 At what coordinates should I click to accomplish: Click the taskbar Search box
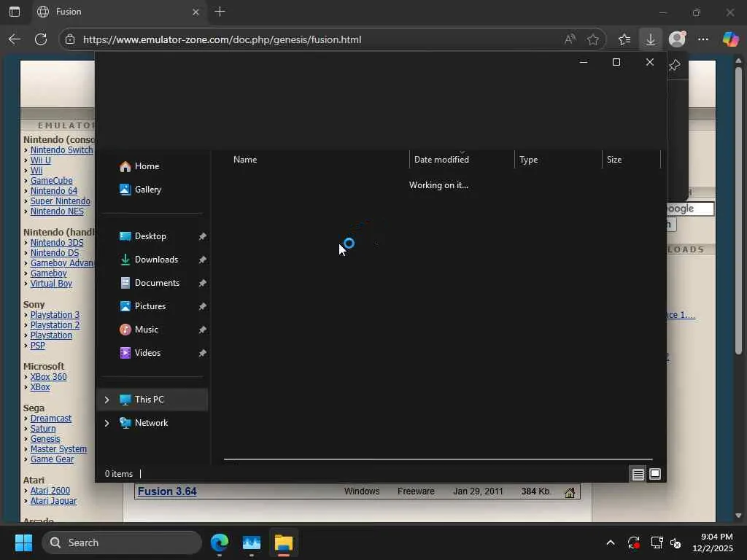pos(122,542)
